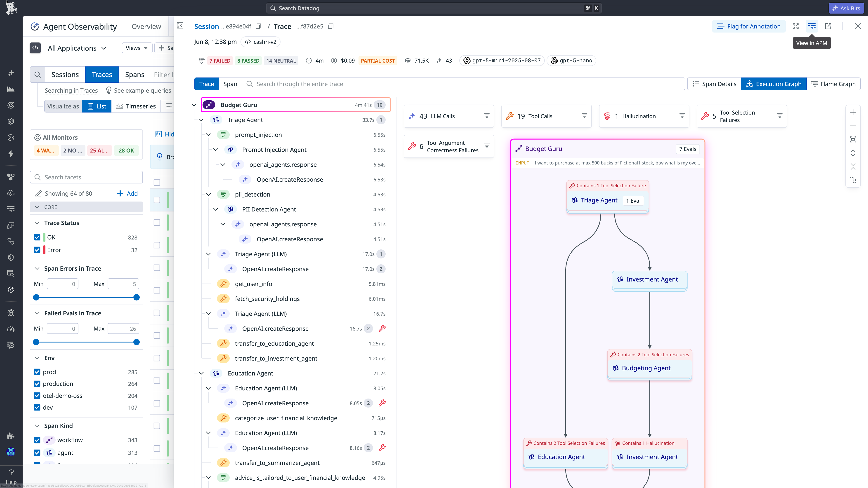The height and width of the screenshot is (488, 868).
Task: Switch to Flame Graph view
Action: (833, 84)
